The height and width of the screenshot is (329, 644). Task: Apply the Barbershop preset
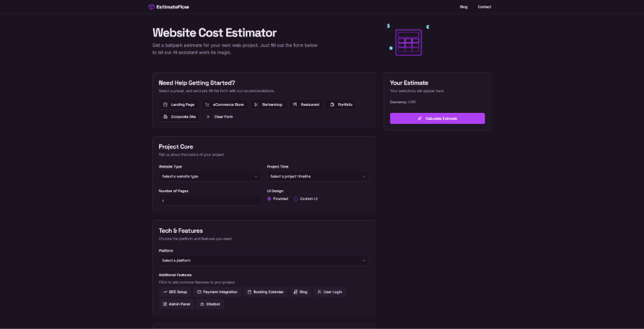(268, 105)
